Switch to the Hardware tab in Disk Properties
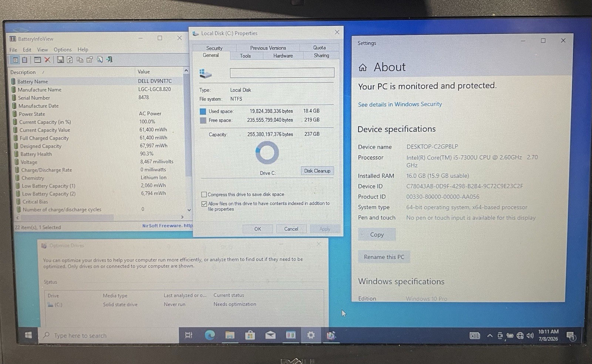This screenshot has height=364, width=592. tap(283, 56)
